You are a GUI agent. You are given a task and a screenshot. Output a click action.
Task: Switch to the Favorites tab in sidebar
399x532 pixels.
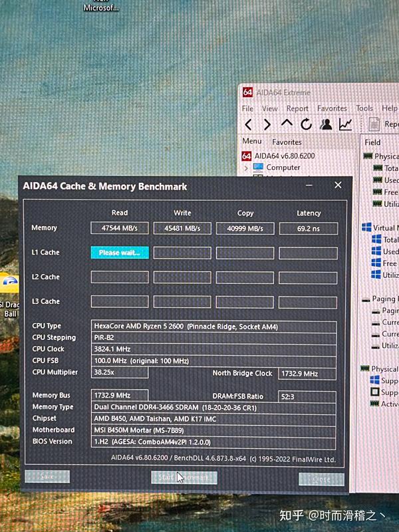coord(287,142)
